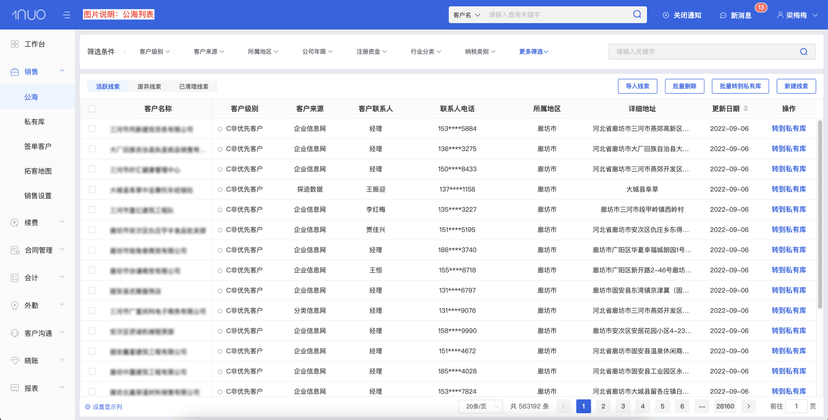Screen dimensions: 828x420
Task: Click the search magnifier in top bar
Action: (637, 14)
